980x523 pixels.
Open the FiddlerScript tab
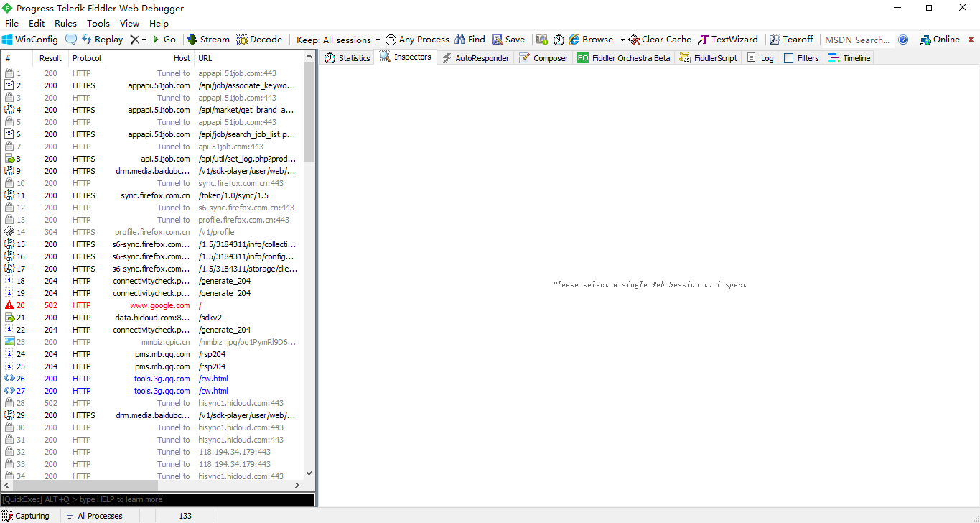709,58
